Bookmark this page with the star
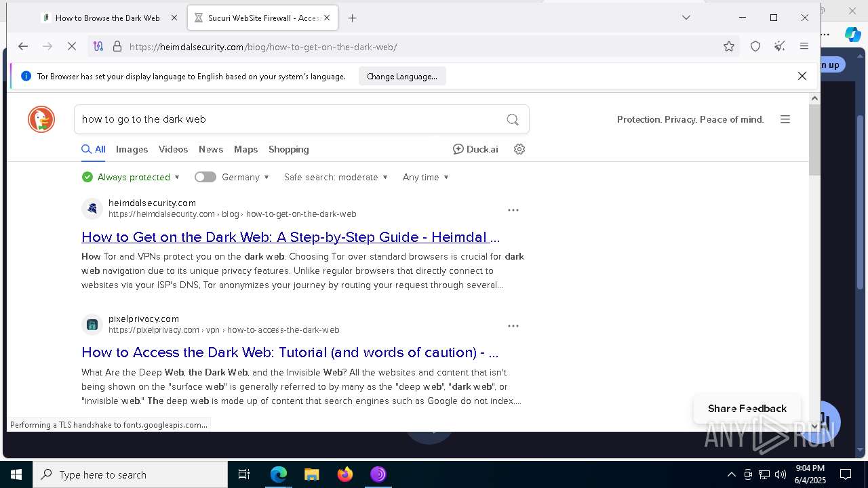Viewport: 868px width, 488px height. coord(729,46)
